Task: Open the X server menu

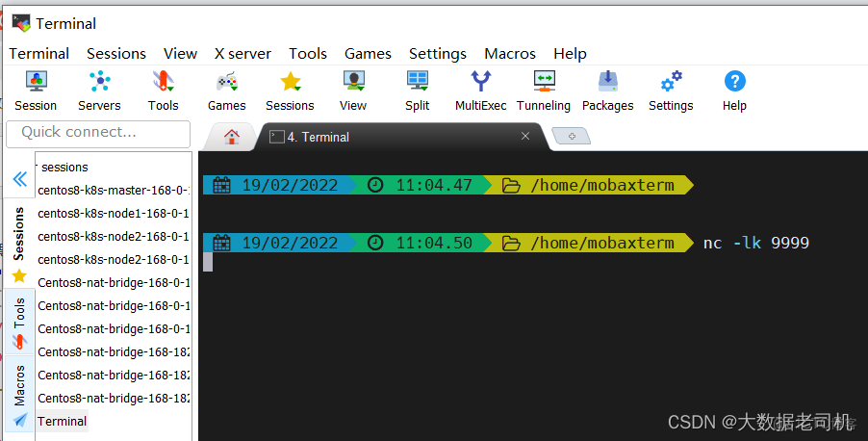Action: tap(243, 54)
